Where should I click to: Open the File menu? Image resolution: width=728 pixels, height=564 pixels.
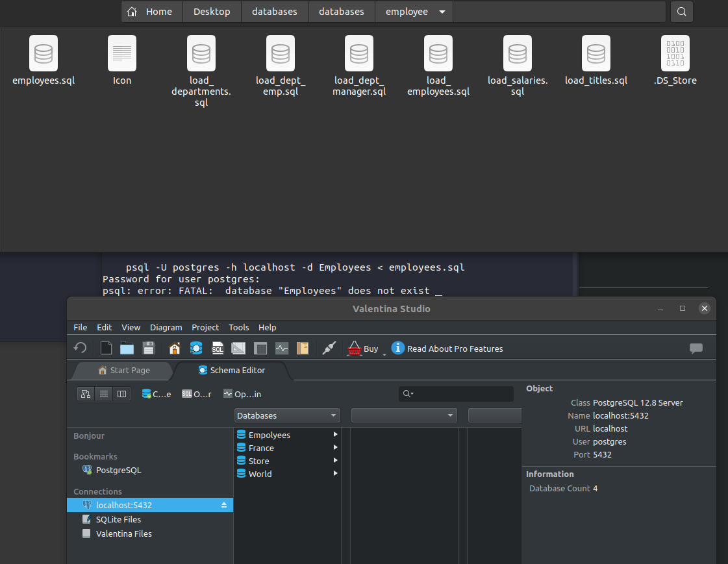[x=81, y=328]
